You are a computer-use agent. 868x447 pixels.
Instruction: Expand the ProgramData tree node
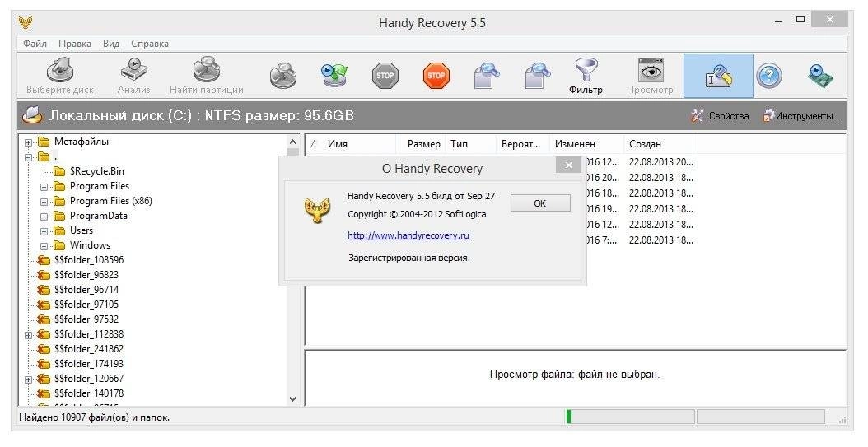[44, 217]
